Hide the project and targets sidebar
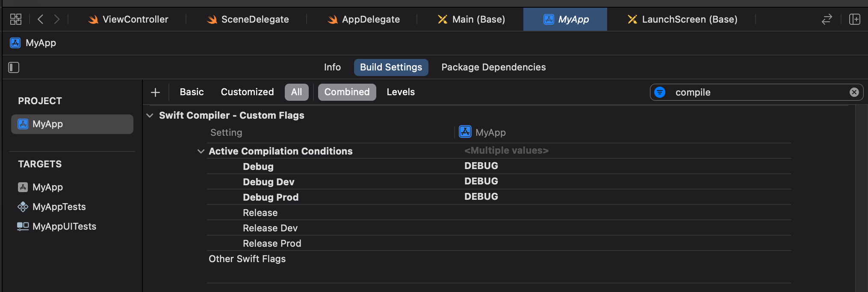Screen dimensions: 868x292 click(14, 67)
